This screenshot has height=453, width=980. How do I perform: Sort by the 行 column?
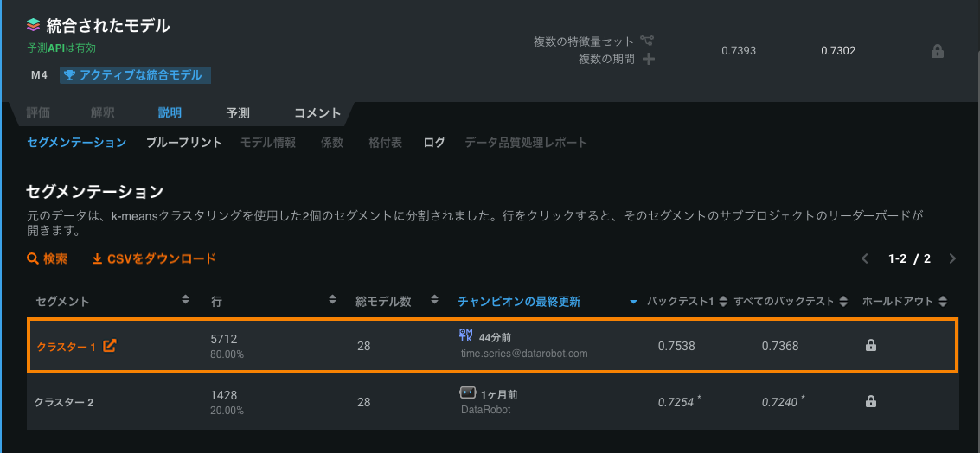[x=332, y=301]
